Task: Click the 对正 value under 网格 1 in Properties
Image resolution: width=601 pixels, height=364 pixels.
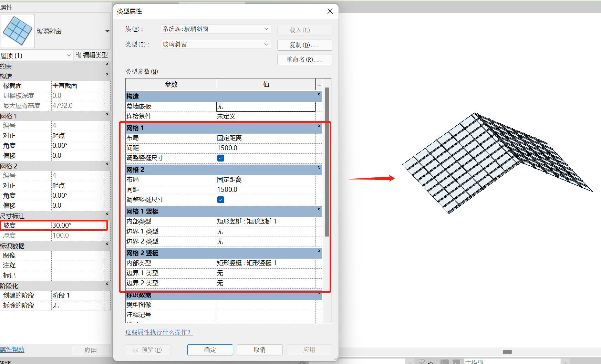Action: [x=78, y=136]
